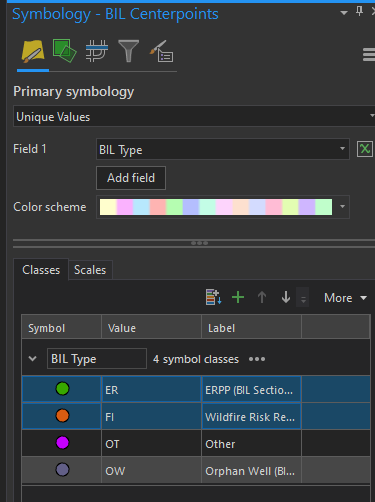Screen dimensions: 375x502
Task: Click the gray-purple OW symbol
Action: (x=62, y=470)
